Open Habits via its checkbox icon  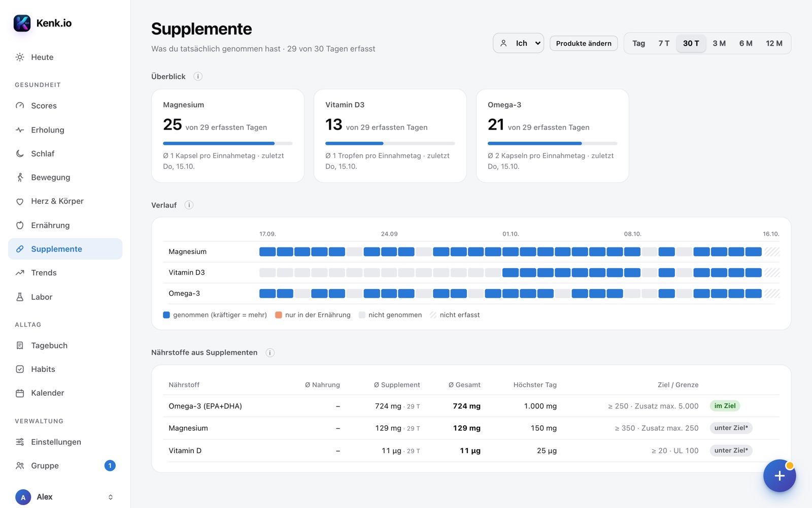coord(20,369)
